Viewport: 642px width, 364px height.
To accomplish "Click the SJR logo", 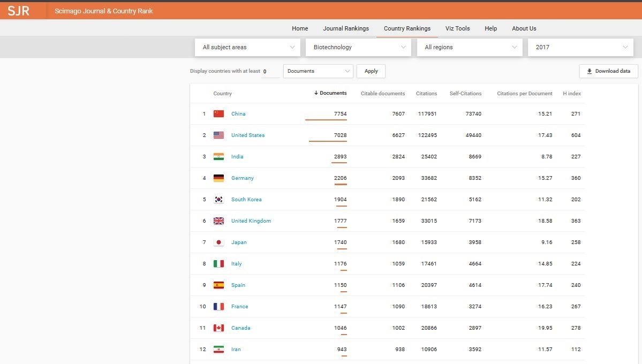I will coord(19,11).
